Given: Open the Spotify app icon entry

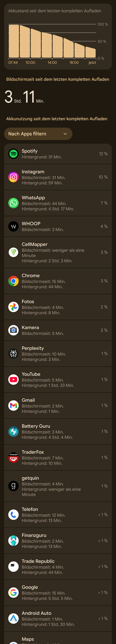Looking at the screenshot, I should pos(13,154).
